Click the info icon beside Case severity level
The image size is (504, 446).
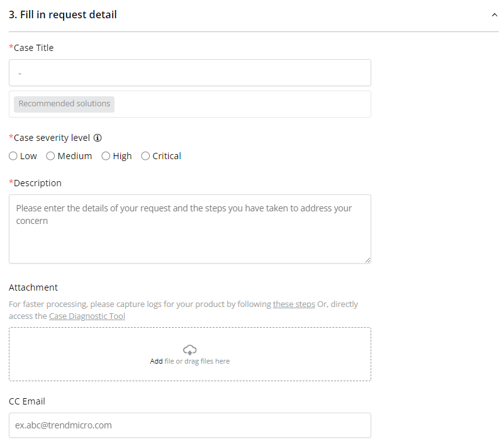pyautogui.click(x=98, y=138)
